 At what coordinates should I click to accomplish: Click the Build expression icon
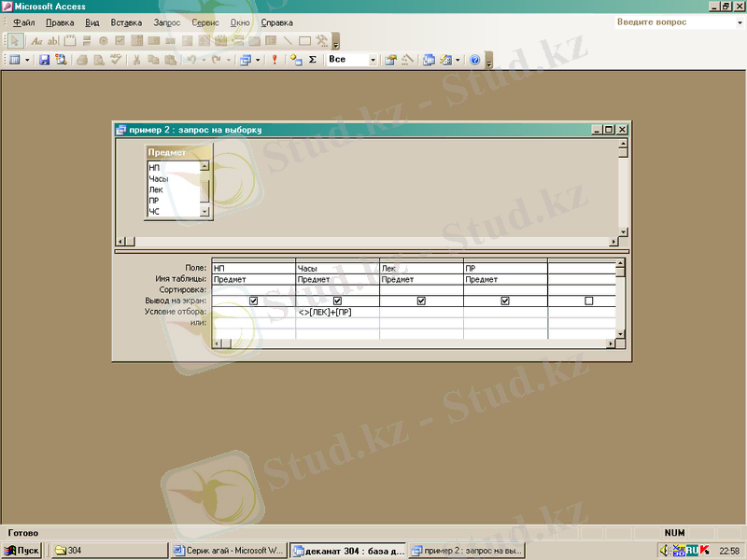tap(407, 60)
